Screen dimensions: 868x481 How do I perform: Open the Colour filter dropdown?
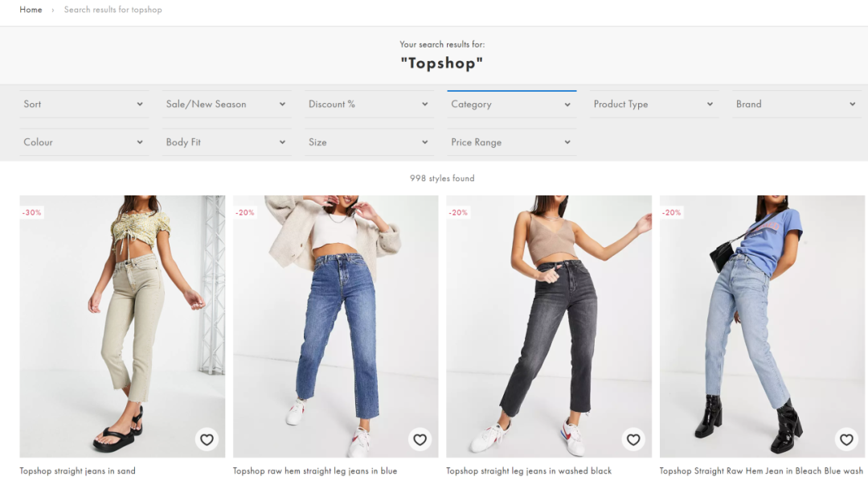point(84,142)
